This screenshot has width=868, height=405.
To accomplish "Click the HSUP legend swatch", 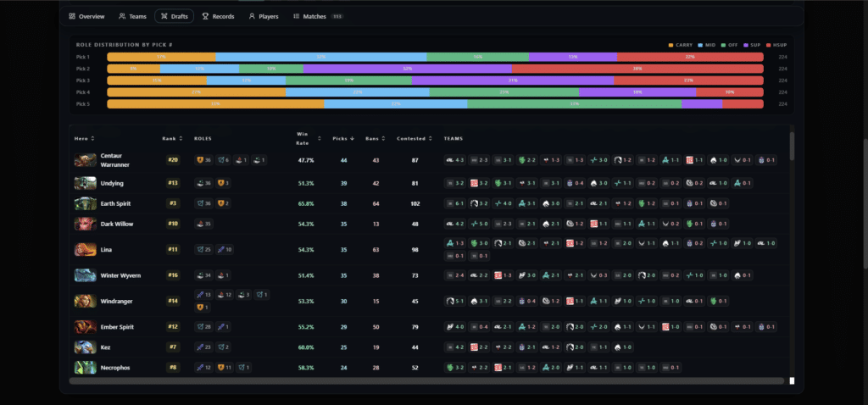I will pyautogui.click(x=767, y=45).
